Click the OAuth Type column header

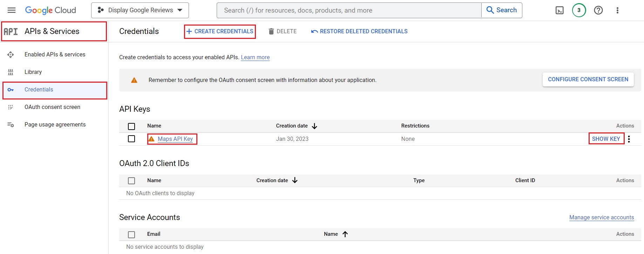[x=419, y=180]
